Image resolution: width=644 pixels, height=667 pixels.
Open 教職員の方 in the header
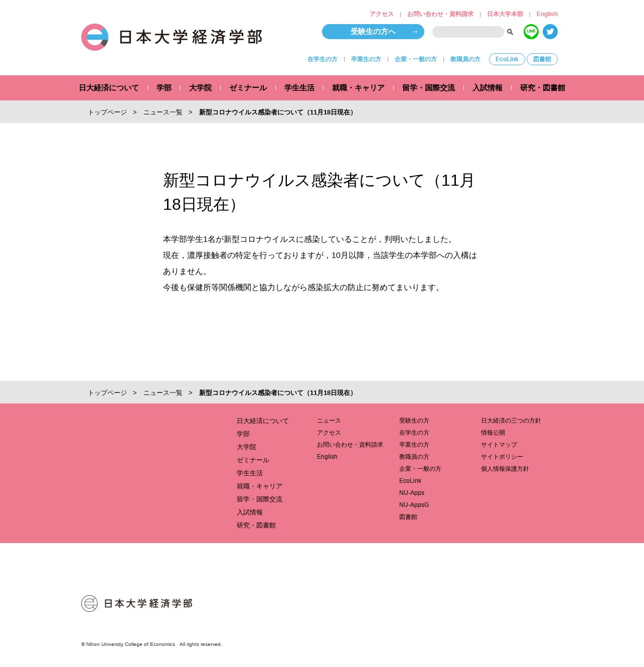point(465,59)
